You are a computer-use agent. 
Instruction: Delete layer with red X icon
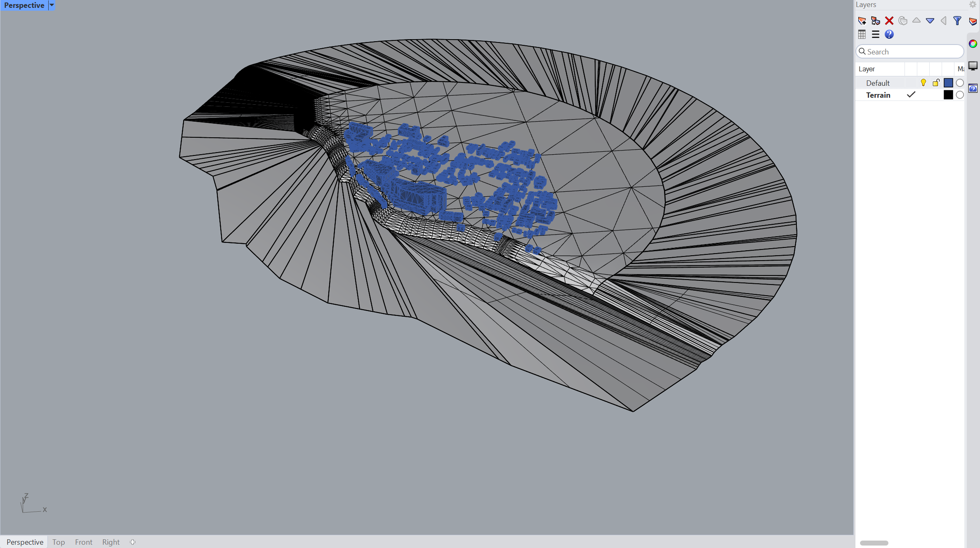889,21
